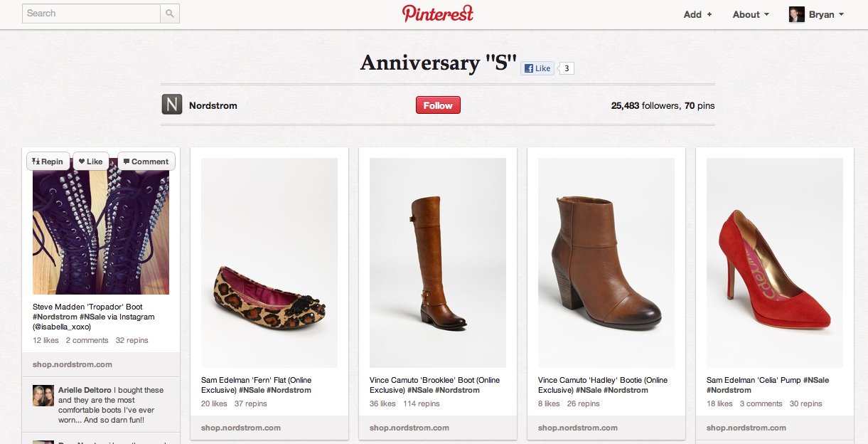
Task: Visit shop.nordstrom.com under the Fern Flat pin
Action: (241, 428)
